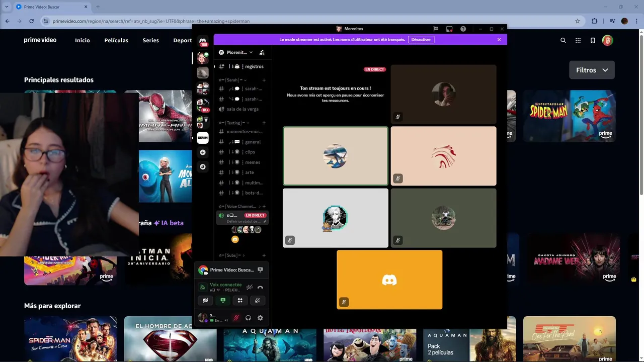Collapse the Texting channel category
Image resolution: width=644 pixels, height=362 pixels.
[234, 123]
